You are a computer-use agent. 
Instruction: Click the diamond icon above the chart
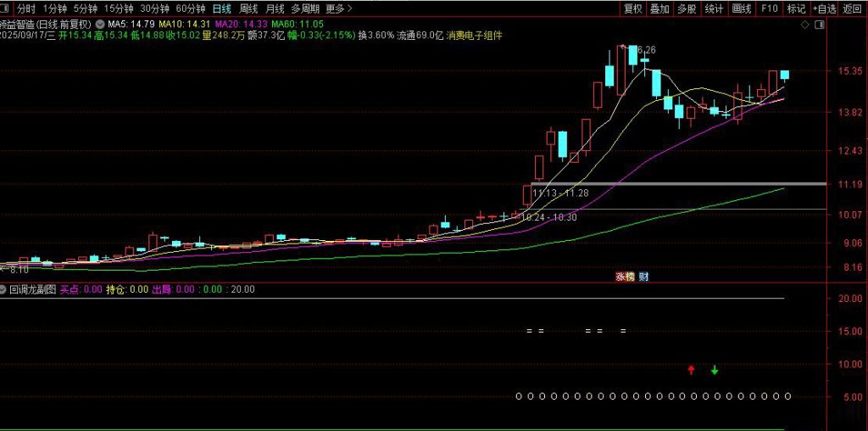tap(804, 25)
